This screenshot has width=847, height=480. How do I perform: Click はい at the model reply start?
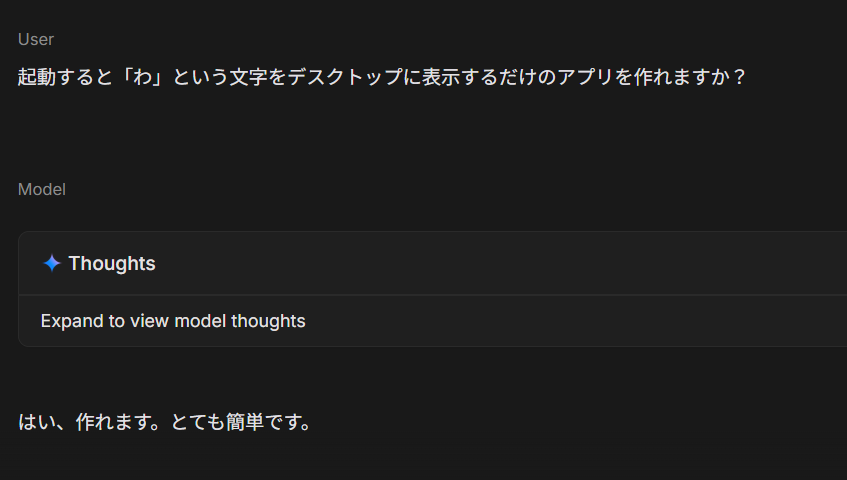click(37, 422)
